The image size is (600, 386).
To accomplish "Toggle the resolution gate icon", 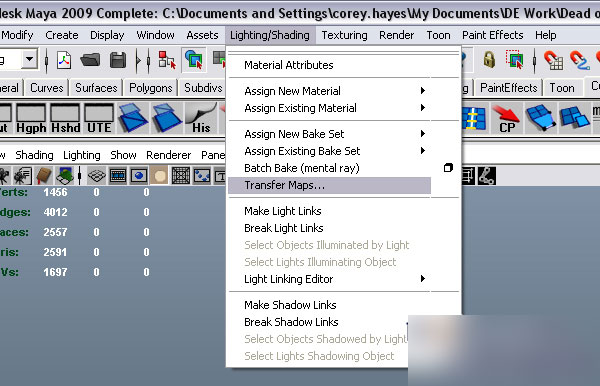I will click(x=139, y=176).
